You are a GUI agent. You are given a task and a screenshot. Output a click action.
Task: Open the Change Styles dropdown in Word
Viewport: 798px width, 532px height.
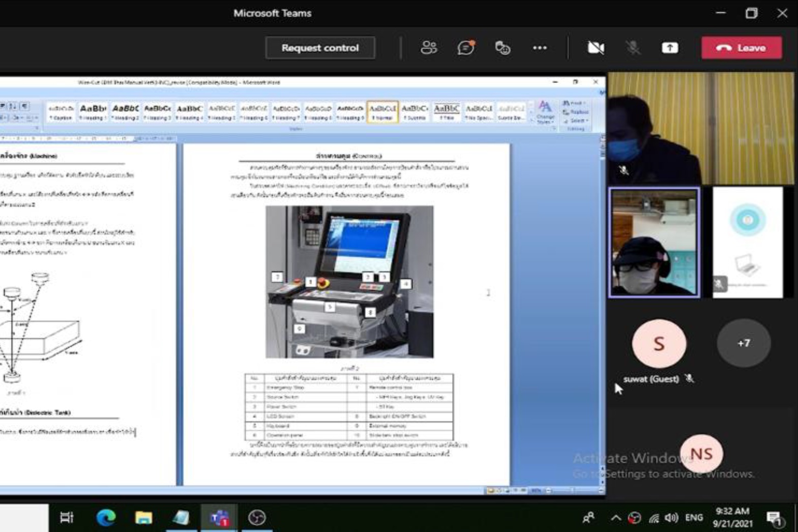(x=545, y=112)
